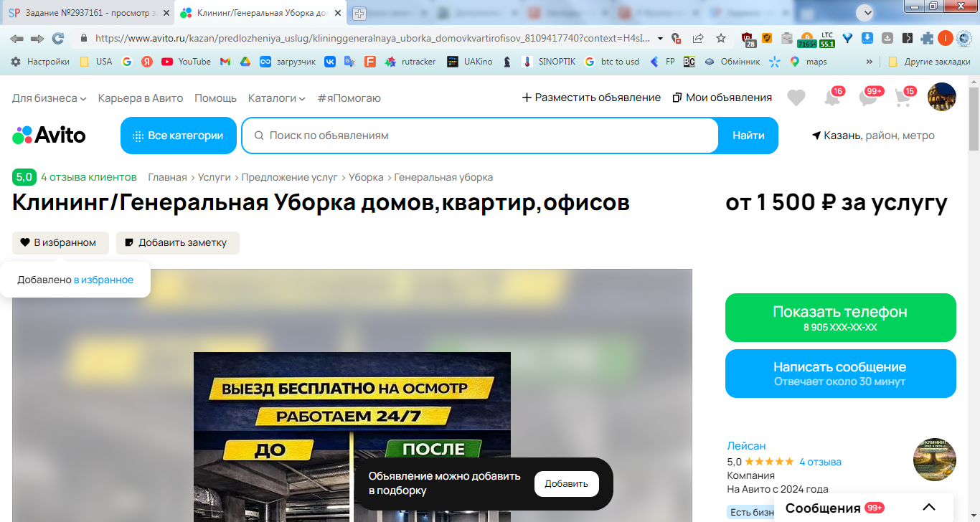
Task: Open the browser extensions puzzle icon
Action: tap(928, 38)
